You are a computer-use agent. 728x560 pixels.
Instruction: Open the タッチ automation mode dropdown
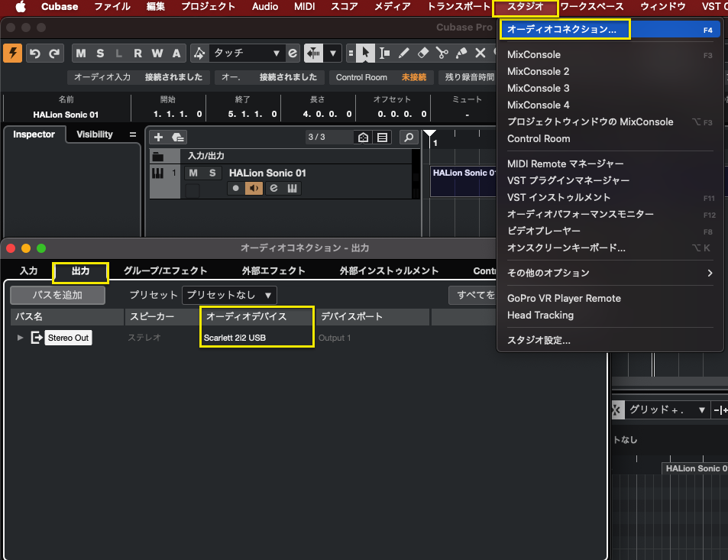[x=246, y=53]
